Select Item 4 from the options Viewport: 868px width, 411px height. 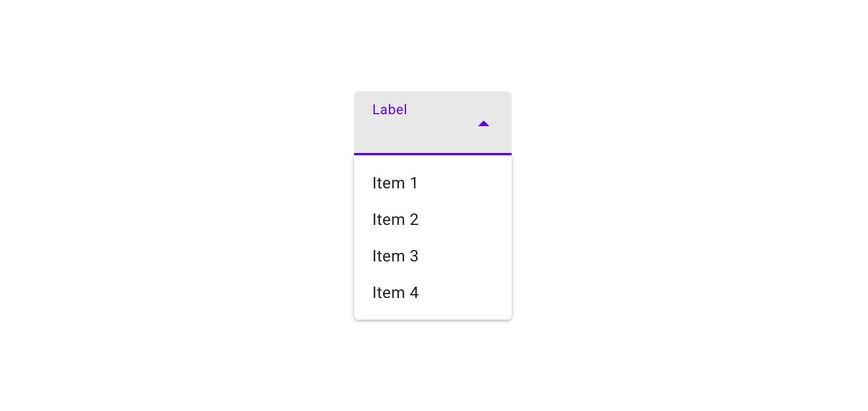[x=395, y=293]
